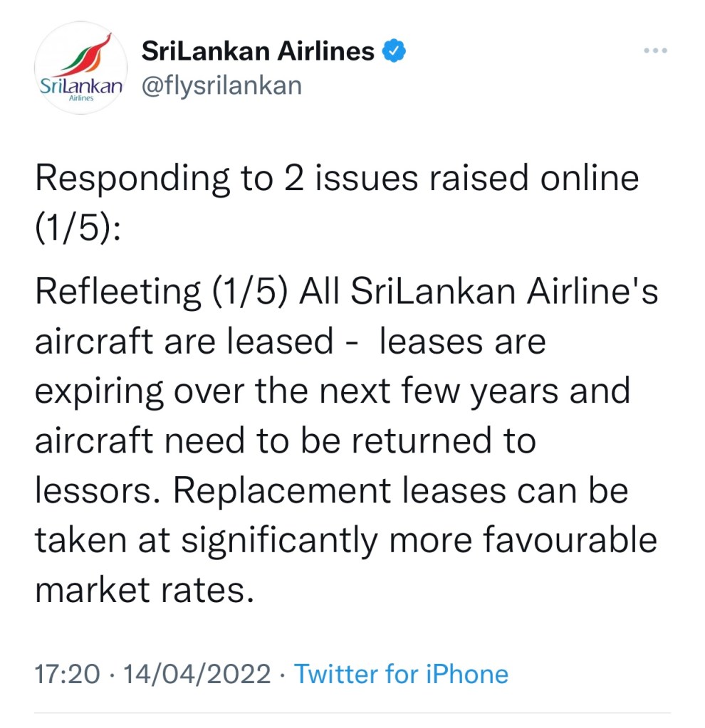Click the blue verified badge
Image resolution: width=705 pixels, height=728 pixels.
click(394, 51)
